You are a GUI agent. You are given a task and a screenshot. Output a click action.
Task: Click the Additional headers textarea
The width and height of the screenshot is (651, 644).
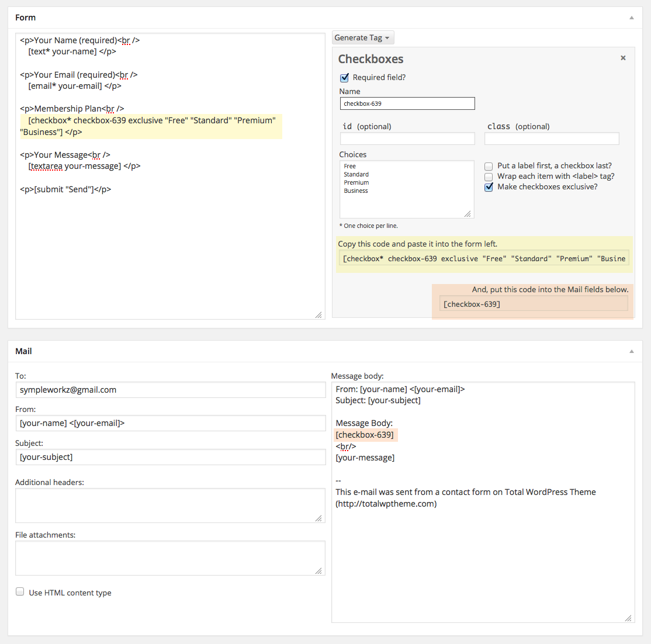[x=170, y=505]
